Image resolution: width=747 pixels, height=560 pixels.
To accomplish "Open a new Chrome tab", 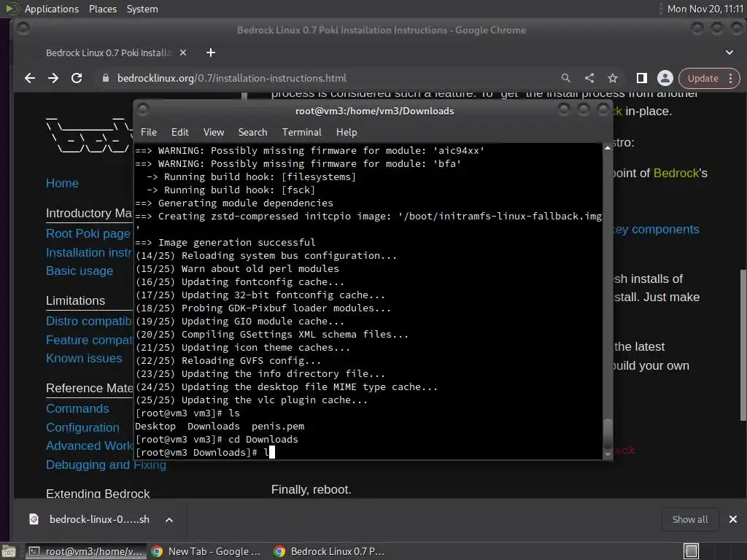I will click(211, 52).
